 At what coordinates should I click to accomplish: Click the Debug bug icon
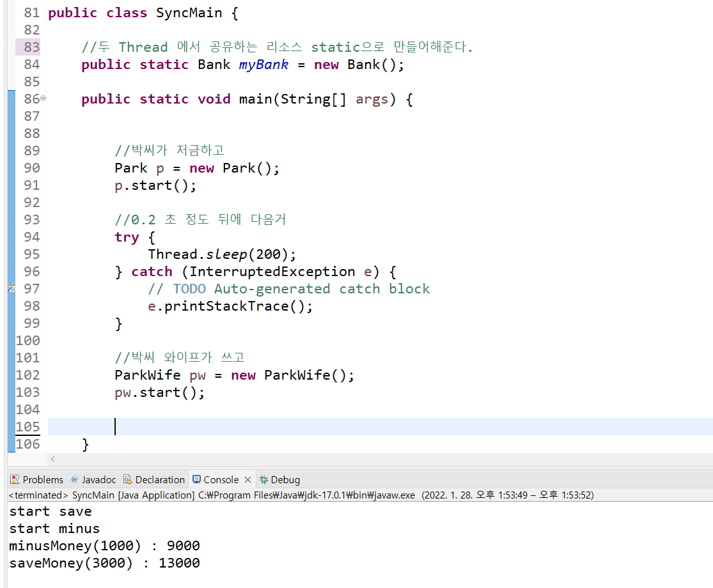click(x=263, y=479)
